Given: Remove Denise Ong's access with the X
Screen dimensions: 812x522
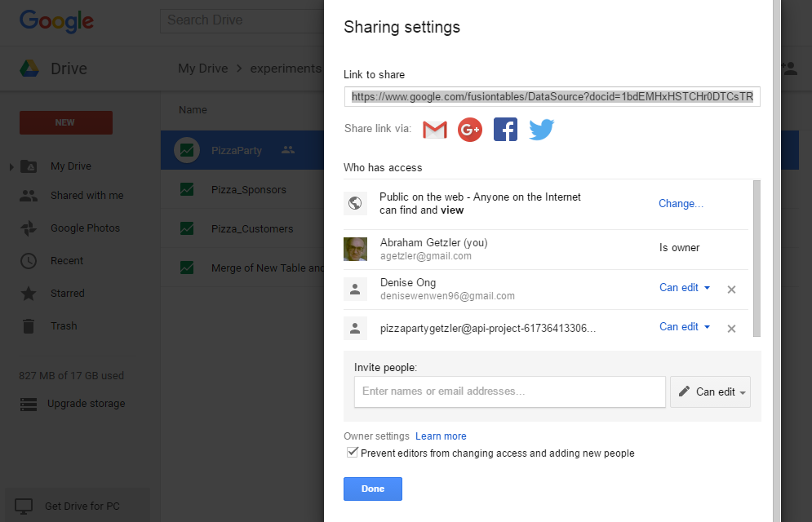Looking at the screenshot, I should pos(731,290).
